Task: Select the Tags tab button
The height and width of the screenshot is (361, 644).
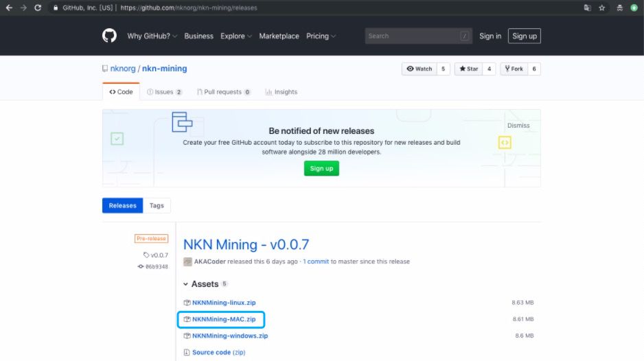Action: (x=157, y=205)
